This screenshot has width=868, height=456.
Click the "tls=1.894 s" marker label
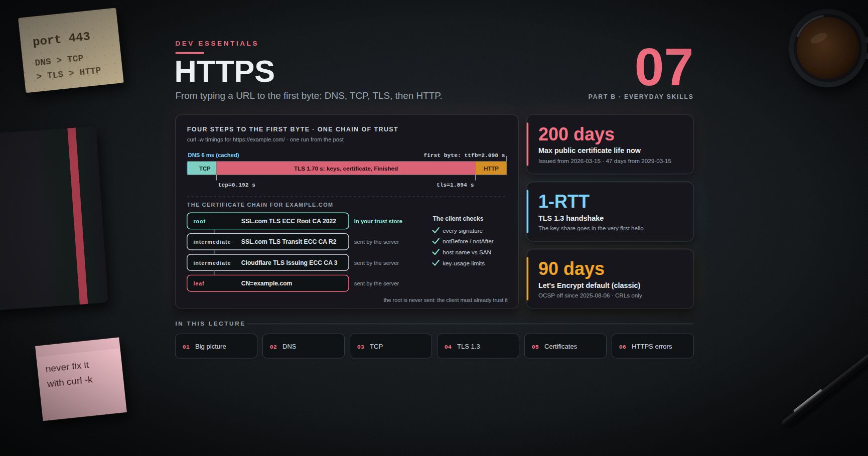click(x=455, y=185)
